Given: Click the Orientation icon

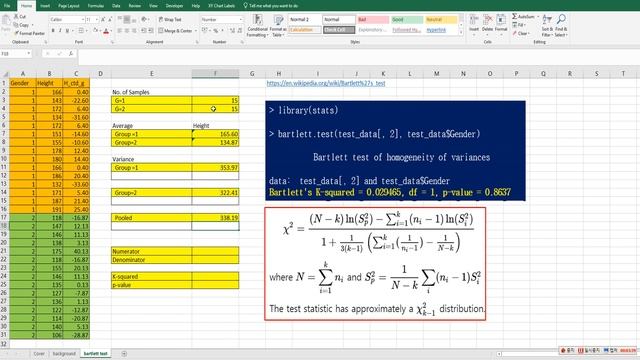Looking at the screenshot, I should 144,19.
